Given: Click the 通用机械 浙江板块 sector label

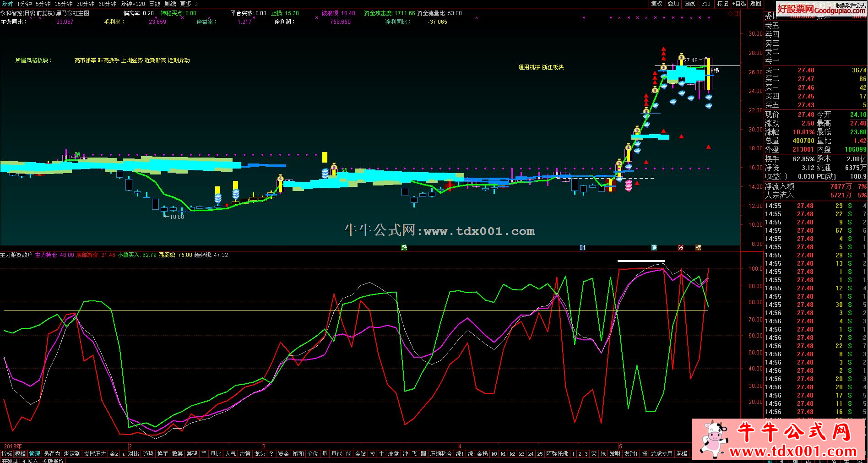Looking at the screenshot, I should tap(541, 67).
